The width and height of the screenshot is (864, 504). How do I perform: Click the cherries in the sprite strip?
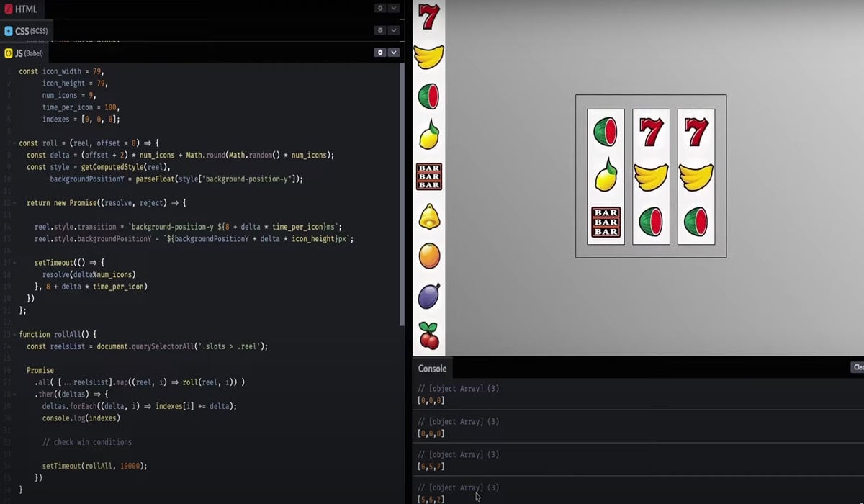(429, 336)
